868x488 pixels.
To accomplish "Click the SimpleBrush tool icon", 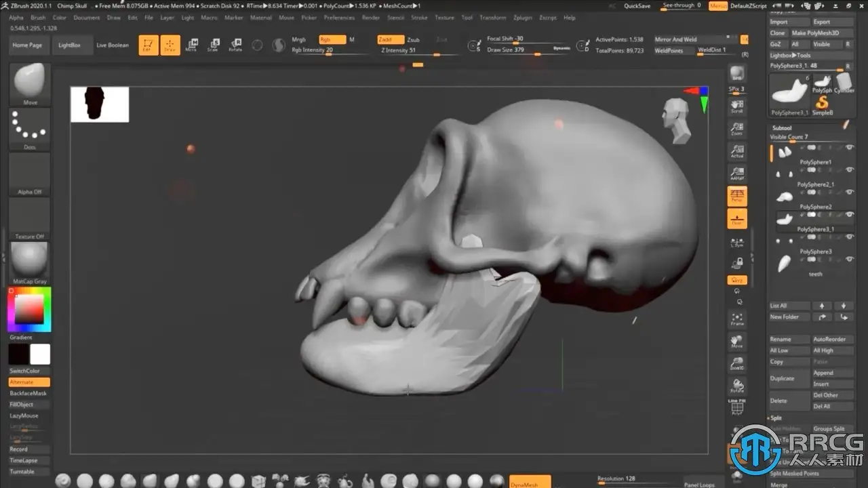I will click(x=823, y=104).
